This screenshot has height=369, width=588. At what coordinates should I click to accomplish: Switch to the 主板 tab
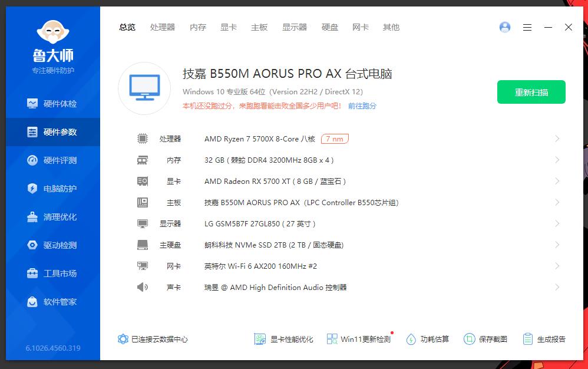[x=259, y=27]
